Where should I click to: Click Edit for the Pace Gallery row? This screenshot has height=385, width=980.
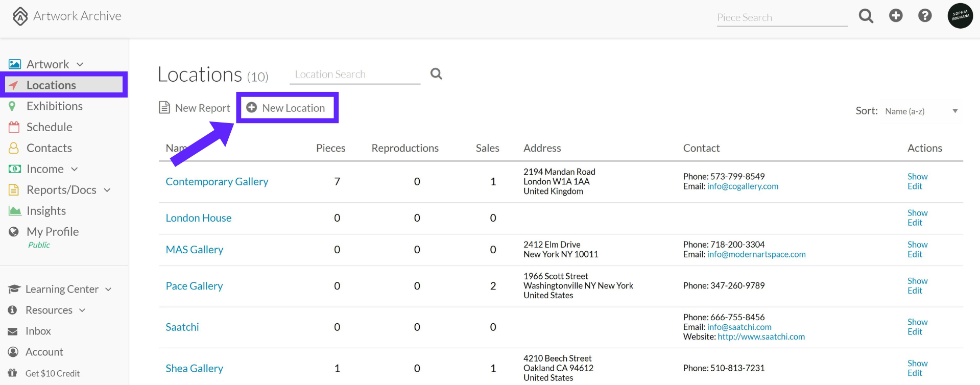click(x=915, y=291)
